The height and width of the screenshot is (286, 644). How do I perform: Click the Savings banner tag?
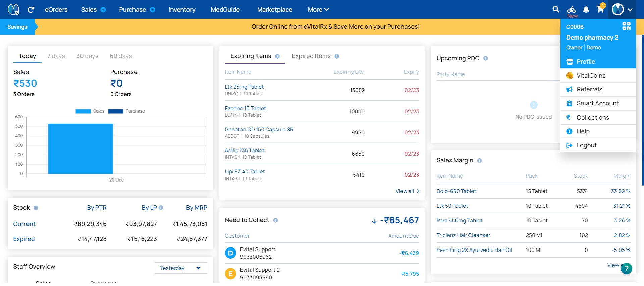[x=17, y=27]
